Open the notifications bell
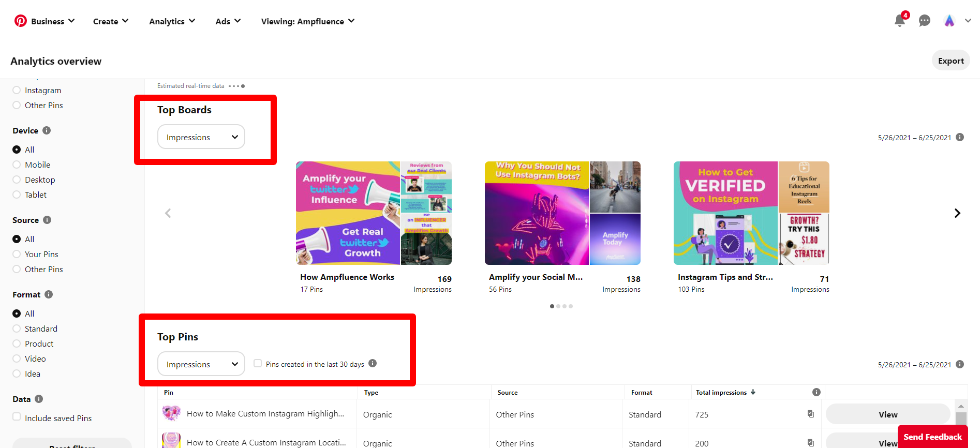The image size is (980, 448). tap(900, 21)
